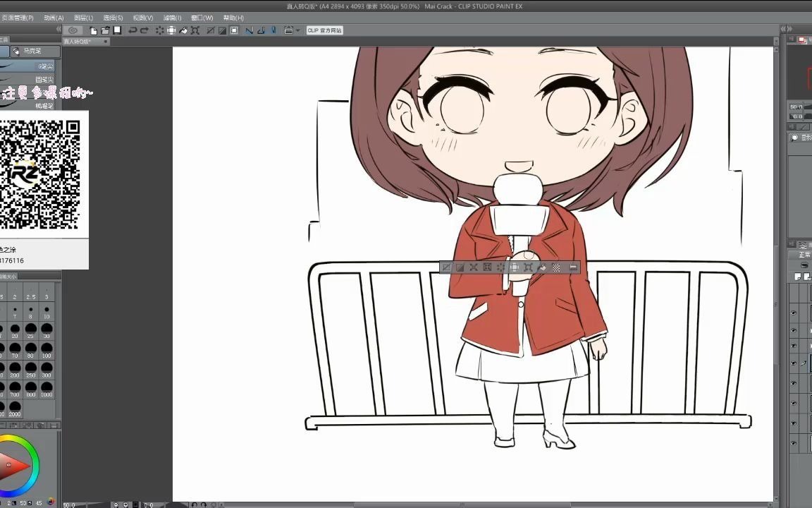
Task: Click the Clear icon in the floating selection launcher
Action: coord(500,267)
